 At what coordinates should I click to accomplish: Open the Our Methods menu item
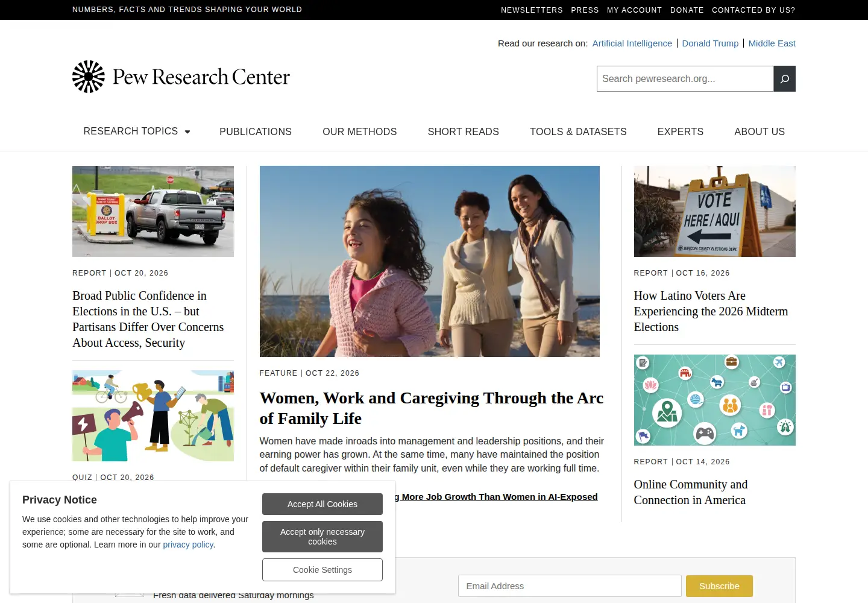(x=360, y=131)
